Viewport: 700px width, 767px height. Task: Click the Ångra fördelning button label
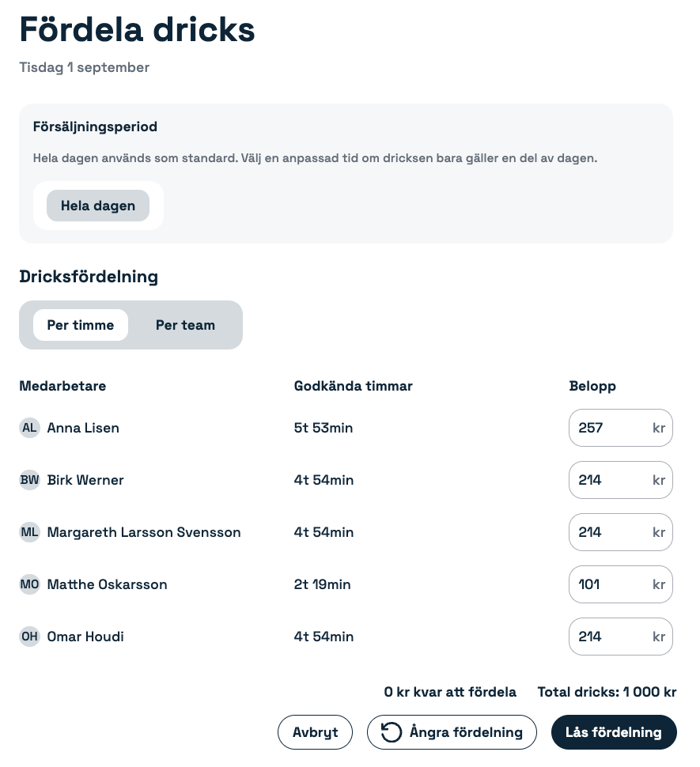click(466, 732)
